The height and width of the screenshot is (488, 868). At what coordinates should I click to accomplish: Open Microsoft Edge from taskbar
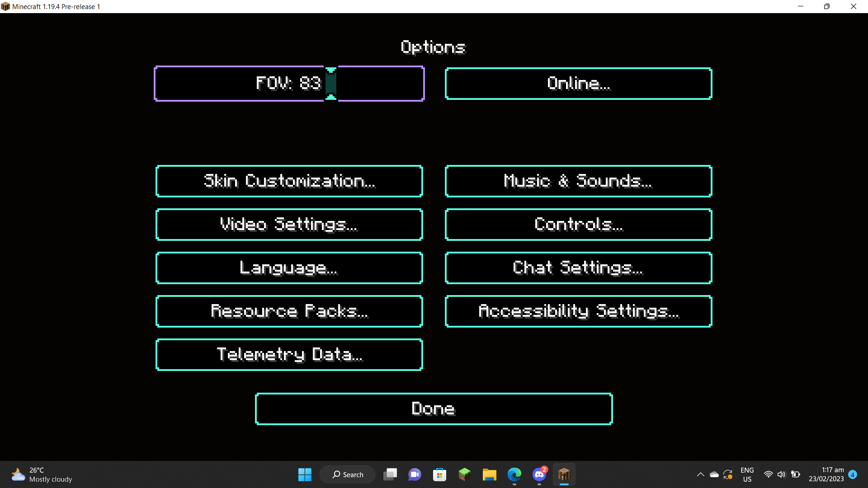tap(514, 474)
